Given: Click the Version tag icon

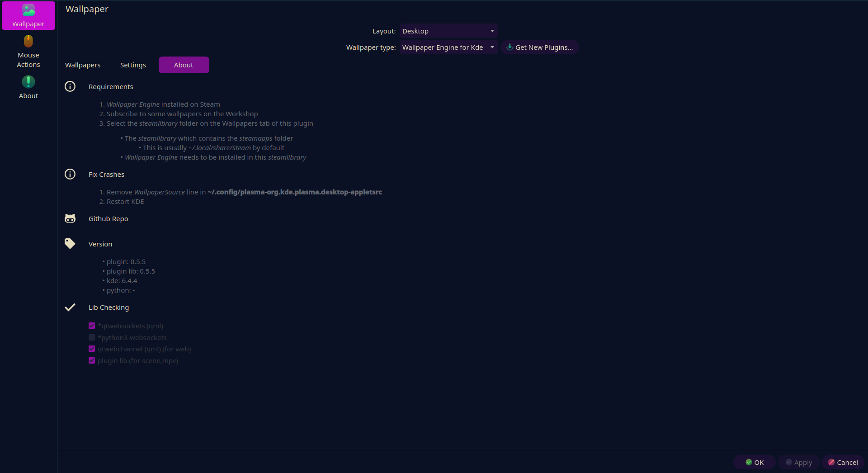Looking at the screenshot, I should coord(70,244).
